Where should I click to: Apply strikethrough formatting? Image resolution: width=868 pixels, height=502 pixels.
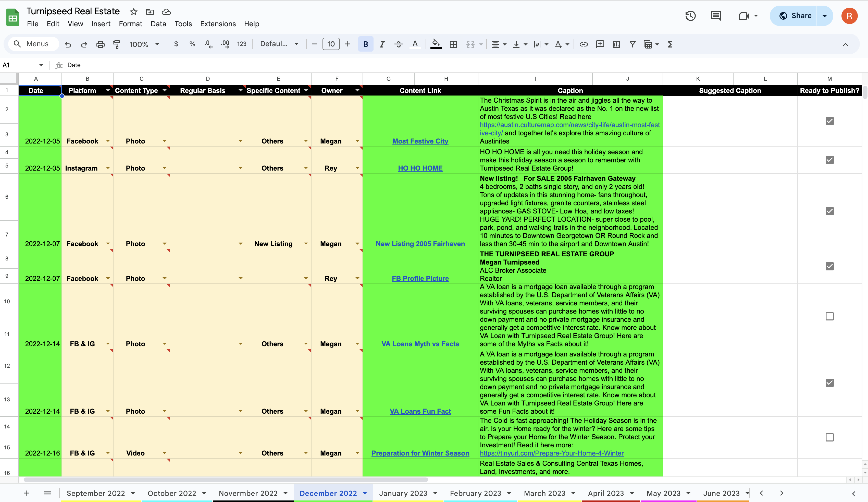click(399, 44)
